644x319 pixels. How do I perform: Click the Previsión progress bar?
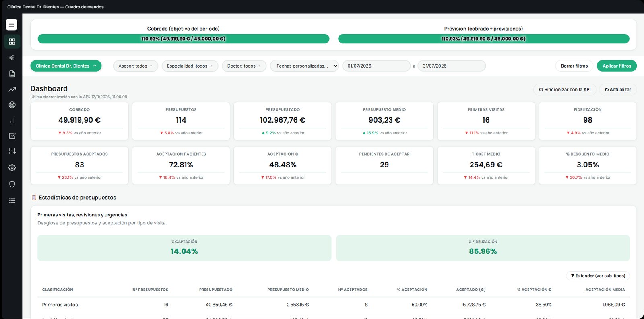point(484,39)
